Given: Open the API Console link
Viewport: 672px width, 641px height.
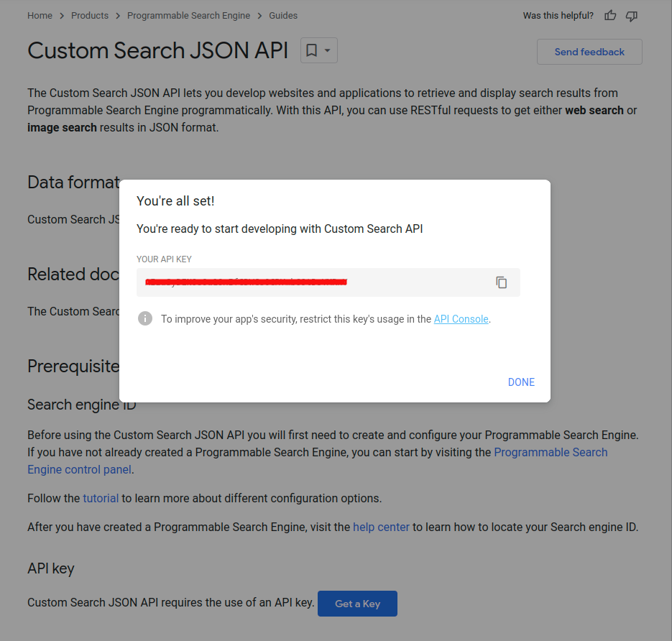Looking at the screenshot, I should [x=461, y=319].
